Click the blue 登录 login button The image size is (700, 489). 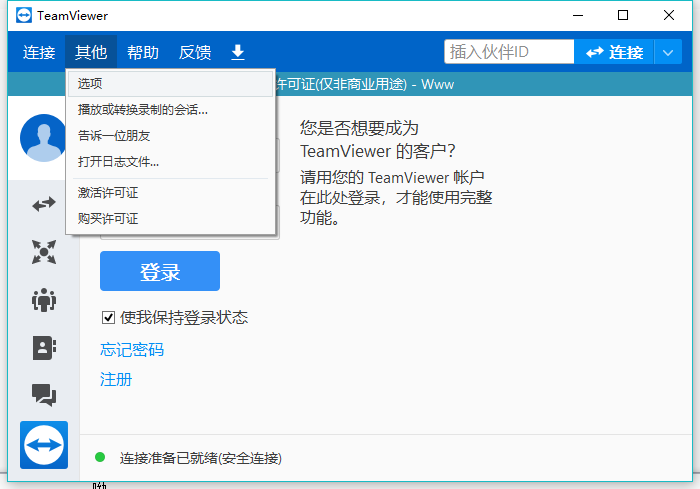160,271
